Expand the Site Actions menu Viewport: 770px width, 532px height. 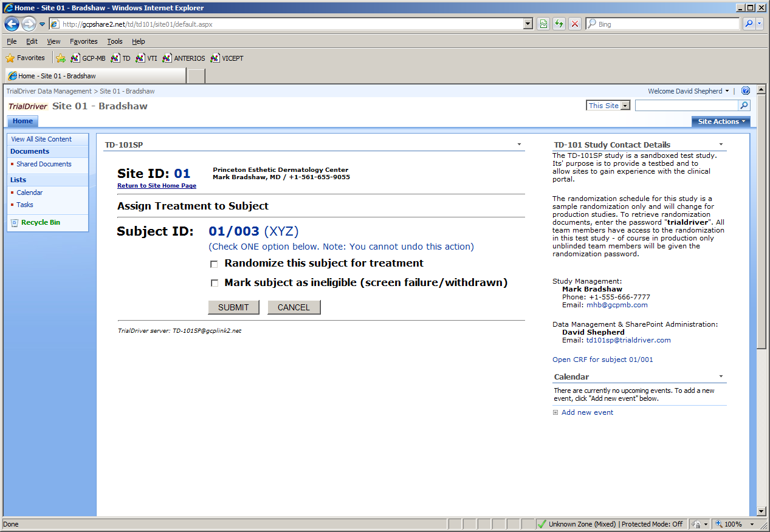[721, 121]
